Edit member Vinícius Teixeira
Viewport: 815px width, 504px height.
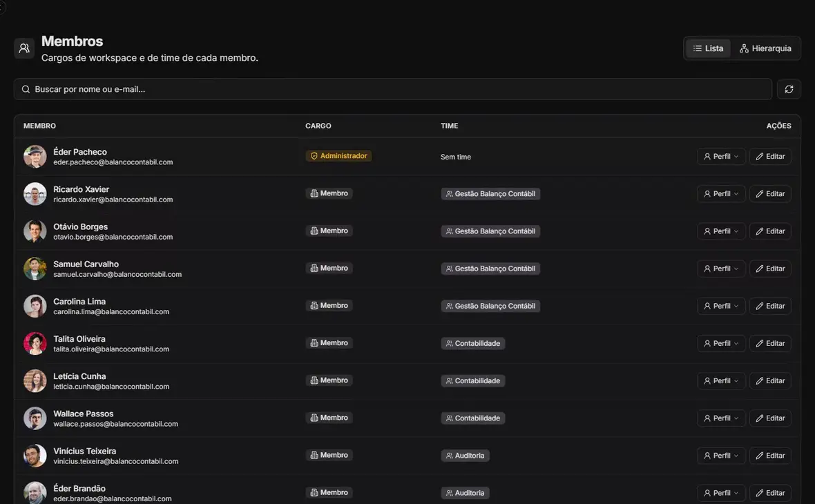(x=770, y=456)
